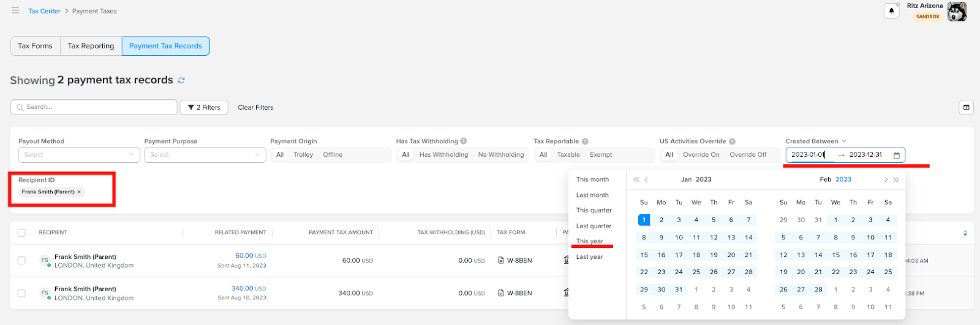
Task: Open the 60.00 USD related payment link
Action: [251, 256]
